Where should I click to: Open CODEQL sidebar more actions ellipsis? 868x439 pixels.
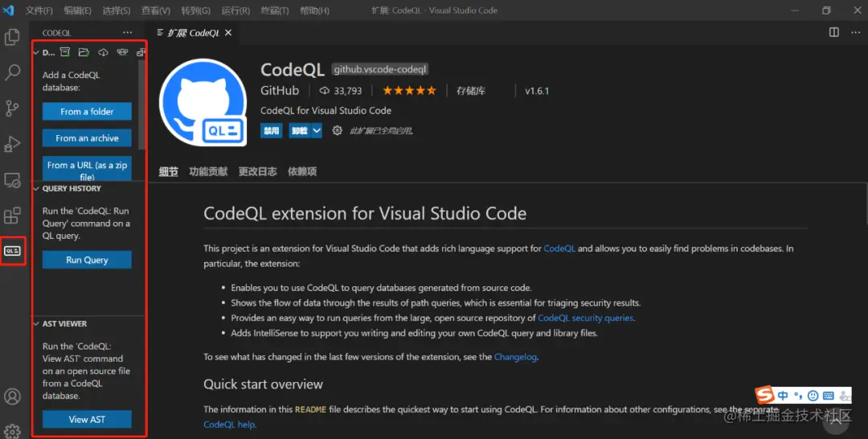point(127,33)
